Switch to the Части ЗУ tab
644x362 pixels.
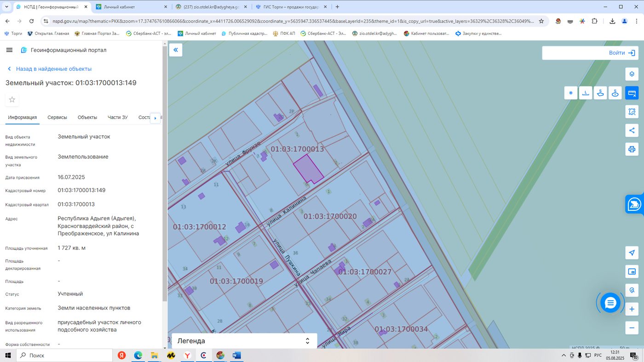(118, 118)
